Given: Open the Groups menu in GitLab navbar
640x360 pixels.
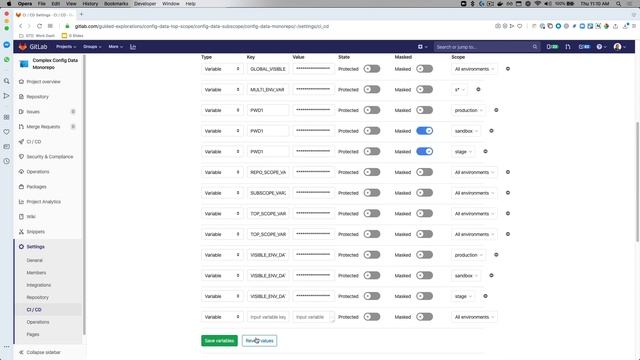Looking at the screenshot, I should click(92, 47).
